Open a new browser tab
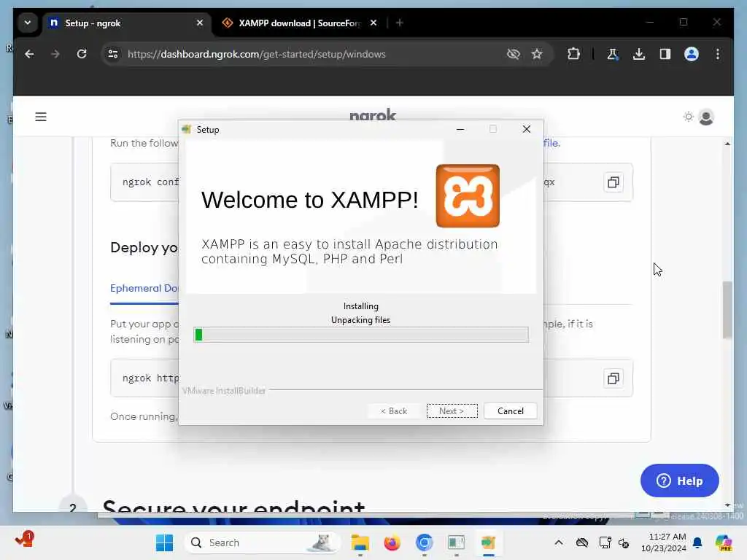This screenshot has width=747, height=560. [400, 23]
